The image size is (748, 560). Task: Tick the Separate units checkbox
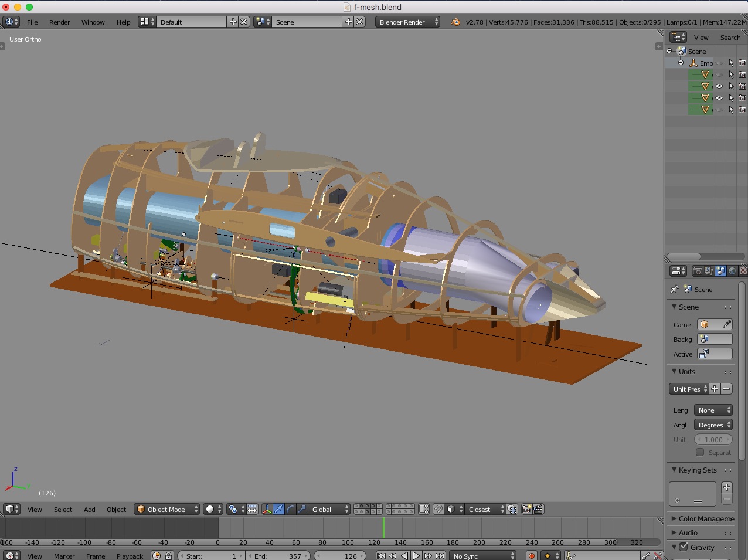point(700,452)
